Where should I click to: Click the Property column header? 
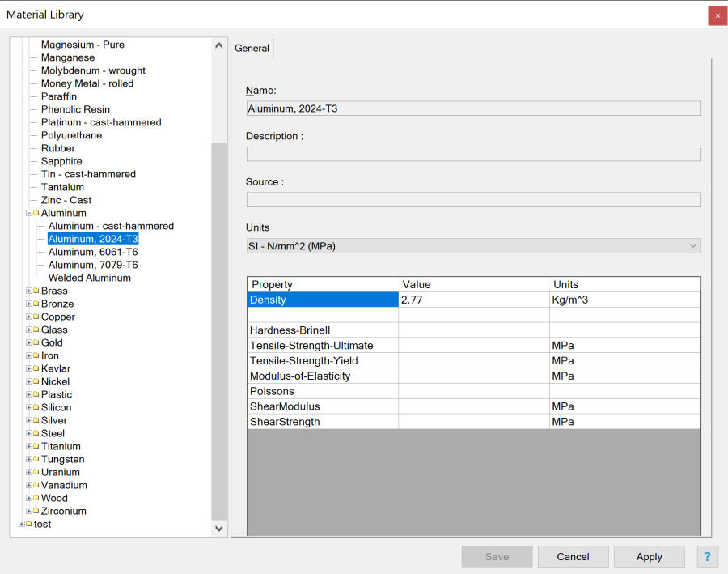tap(323, 284)
